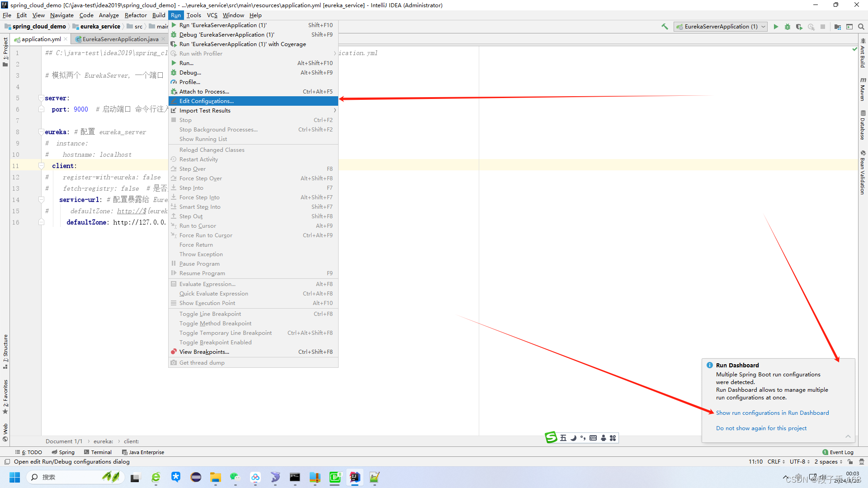Click the gray Stop square in toolbar
Screen dimensions: 868x488
(823, 27)
